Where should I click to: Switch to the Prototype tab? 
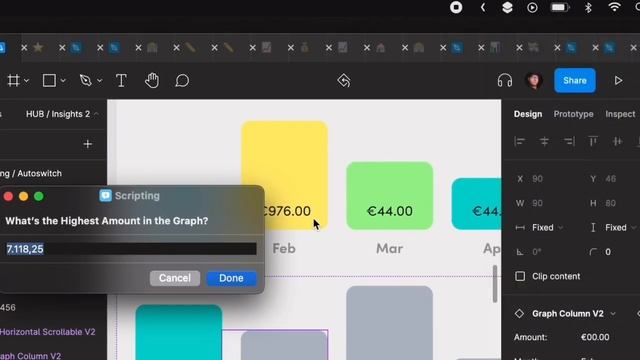click(573, 114)
